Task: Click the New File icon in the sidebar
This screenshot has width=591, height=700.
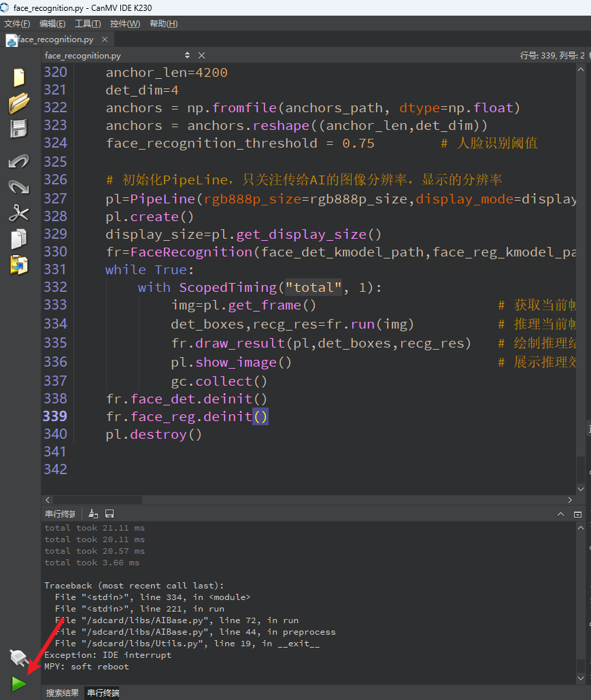Action: [19, 78]
